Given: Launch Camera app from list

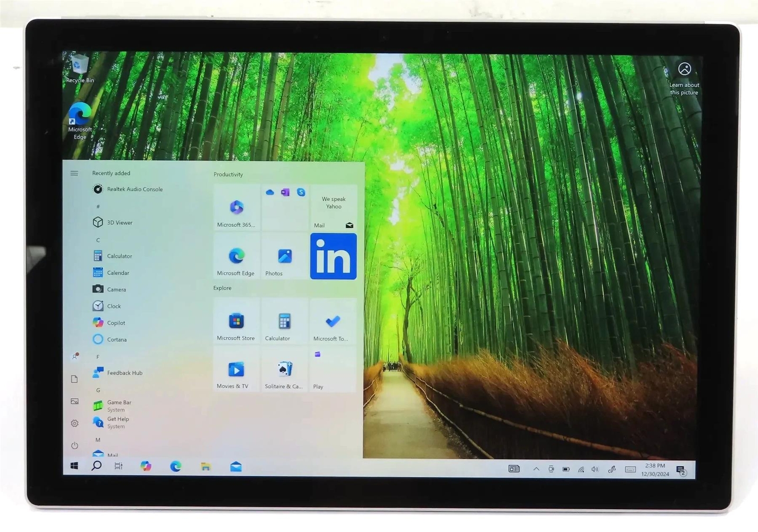Looking at the screenshot, I should (x=109, y=289).
